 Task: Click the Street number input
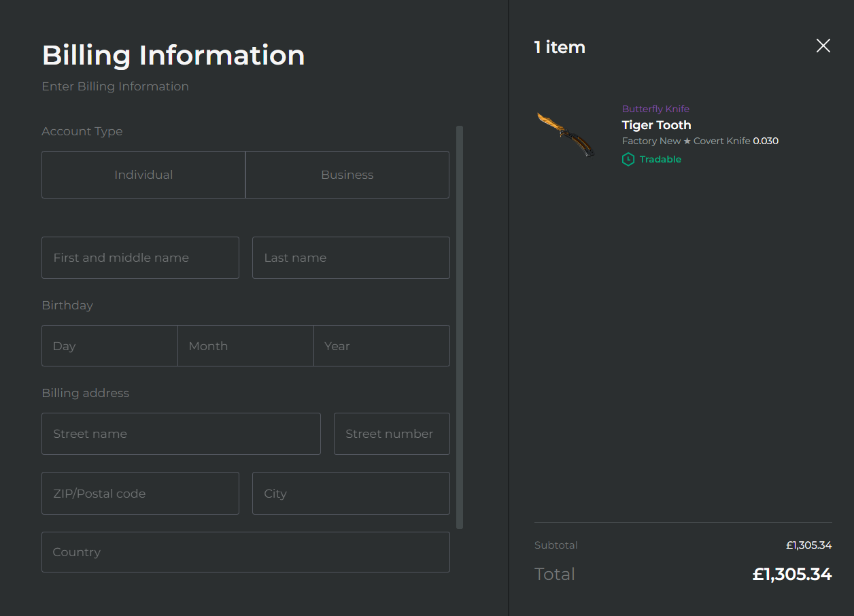tap(392, 434)
